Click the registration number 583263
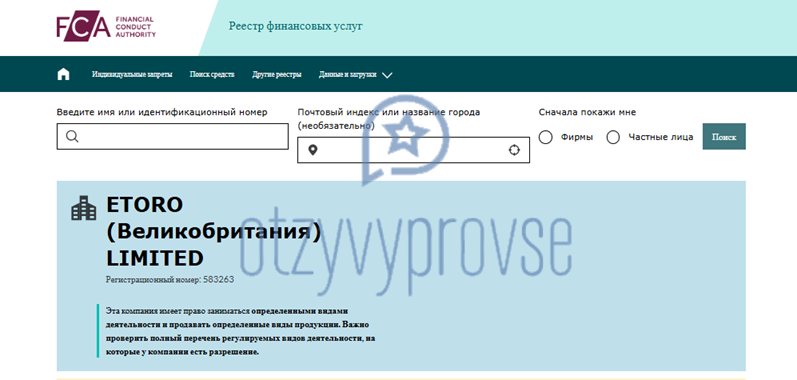The height and width of the screenshot is (380, 797). [219, 279]
